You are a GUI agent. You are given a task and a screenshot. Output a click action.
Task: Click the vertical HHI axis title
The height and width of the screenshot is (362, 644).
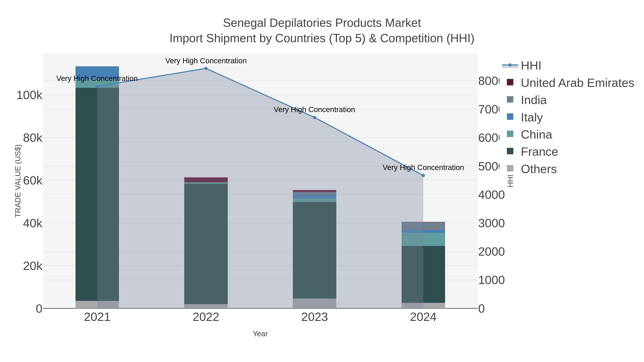pyautogui.click(x=510, y=181)
